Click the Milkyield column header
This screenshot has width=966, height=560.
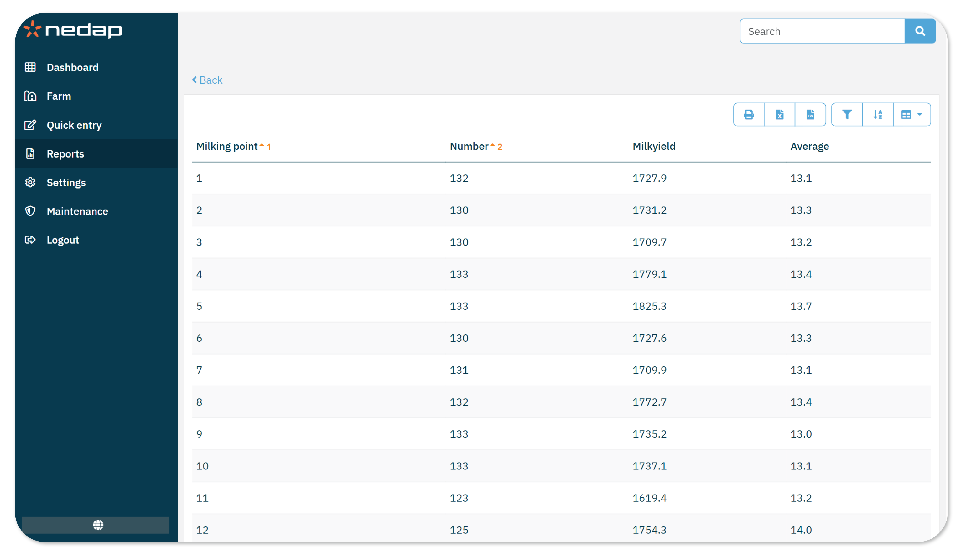point(654,146)
